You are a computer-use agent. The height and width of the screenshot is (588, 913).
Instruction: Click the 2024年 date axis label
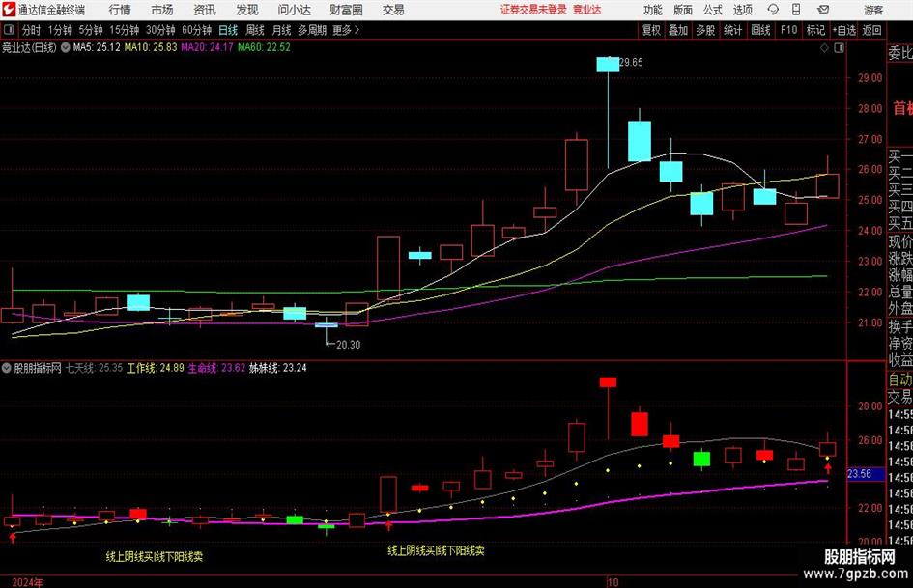tap(27, 582)
